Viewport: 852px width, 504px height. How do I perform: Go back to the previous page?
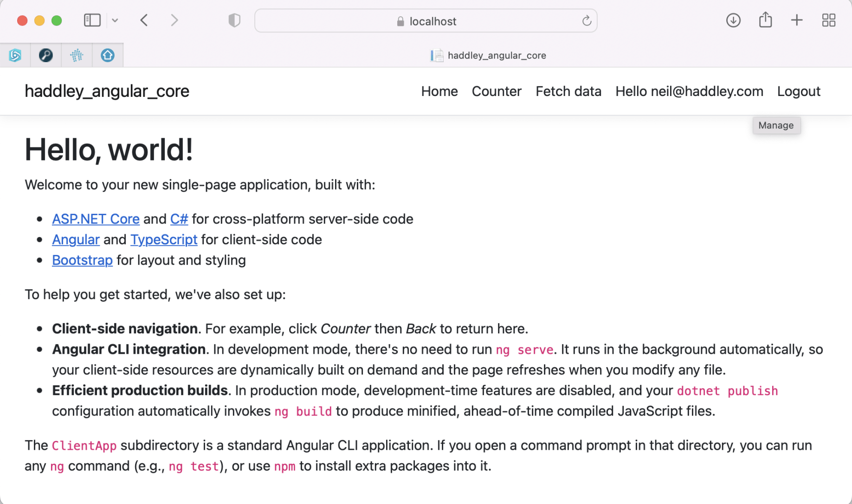pyautogui.click(x=144, y=20)
